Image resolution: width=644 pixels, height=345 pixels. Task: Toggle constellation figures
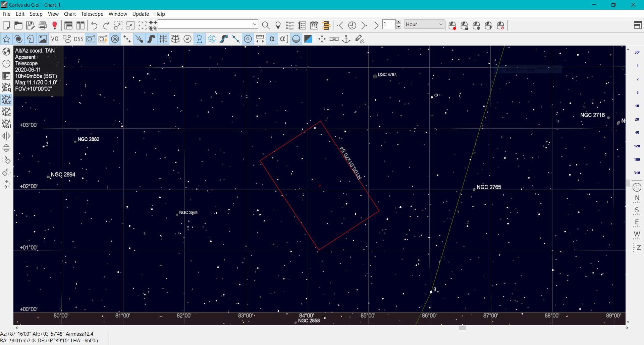click(x=200, y=39)
